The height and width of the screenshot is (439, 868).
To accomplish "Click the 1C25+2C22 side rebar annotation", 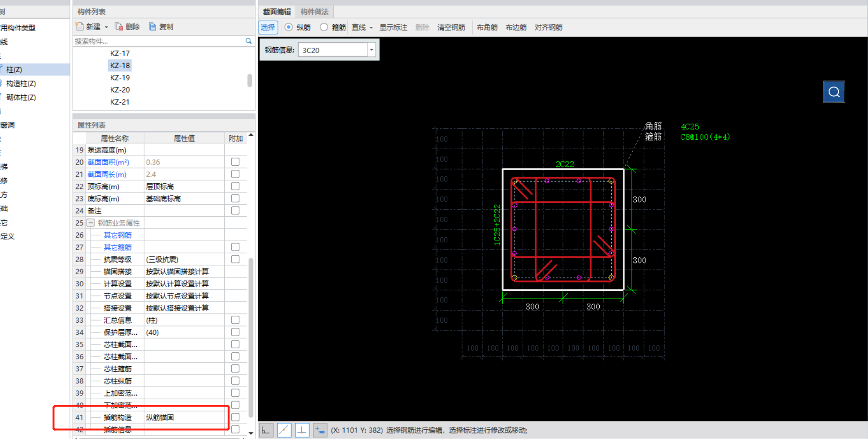I will tap(497, 225).
